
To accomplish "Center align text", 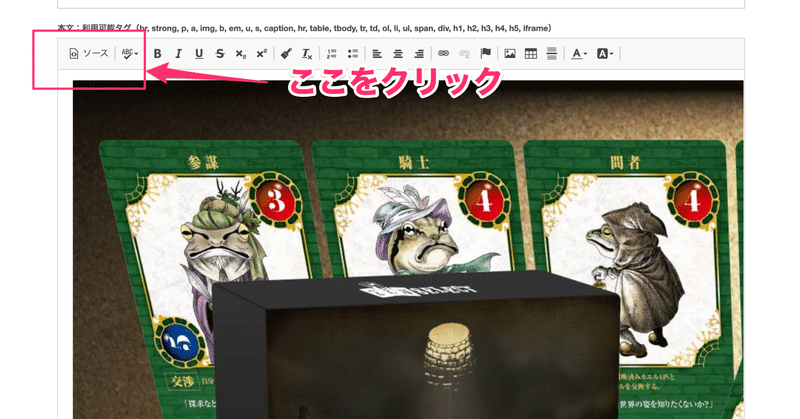I will tap(398, 54).
